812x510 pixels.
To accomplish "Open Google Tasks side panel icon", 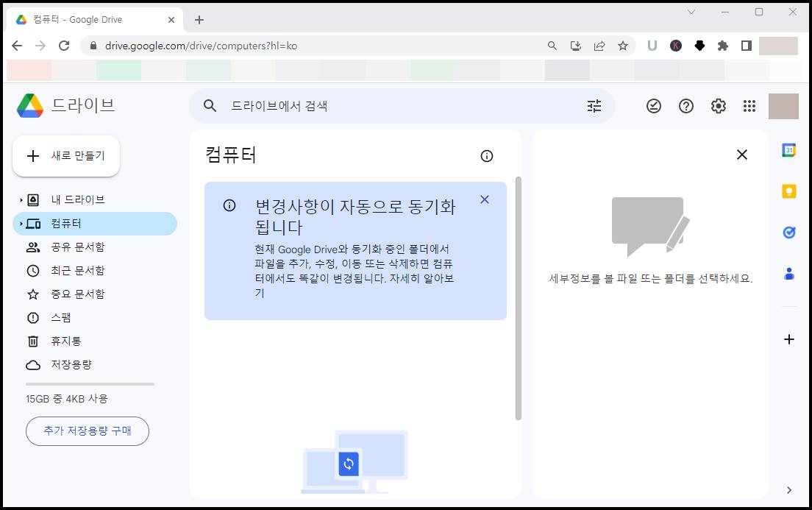I will [788, 233].
